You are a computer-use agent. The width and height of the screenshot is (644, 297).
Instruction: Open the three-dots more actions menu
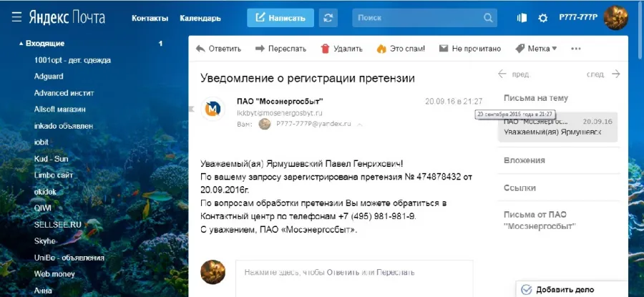(x=576, y=49)
